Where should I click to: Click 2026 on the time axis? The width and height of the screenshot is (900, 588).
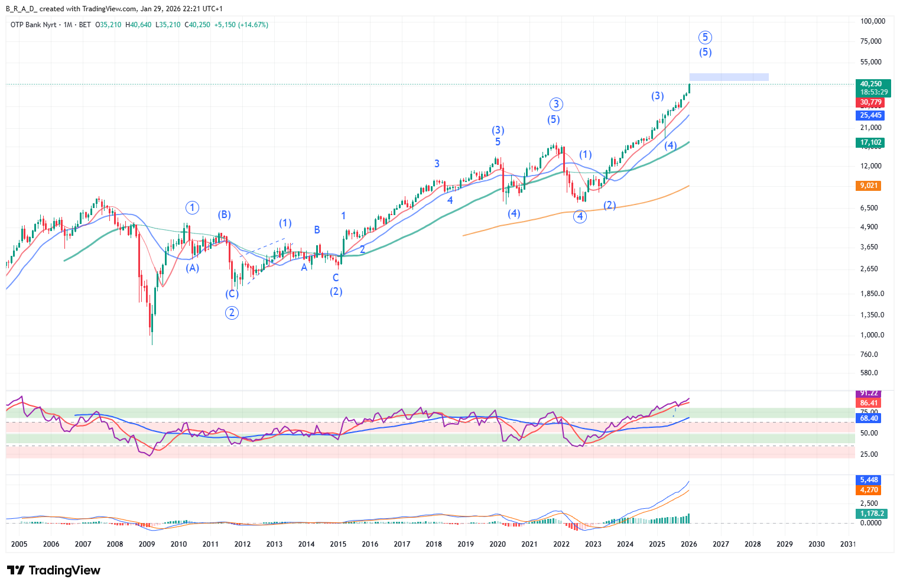[688, 544]
